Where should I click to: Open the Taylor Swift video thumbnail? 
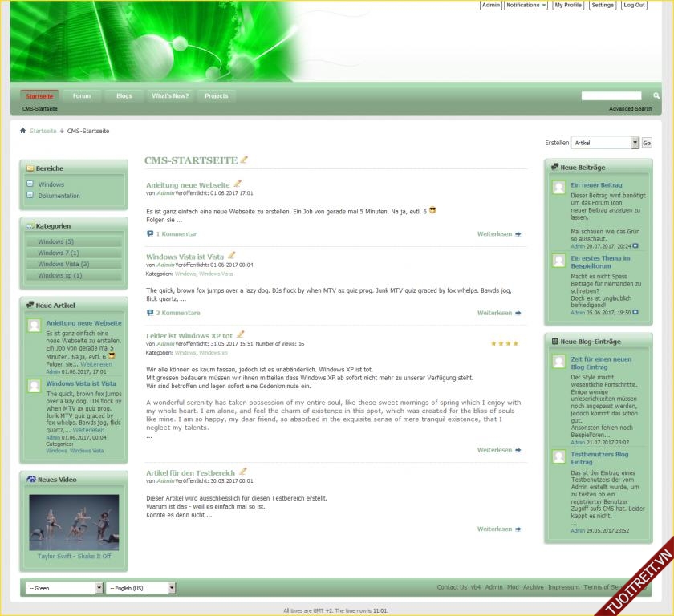[74, 521]
